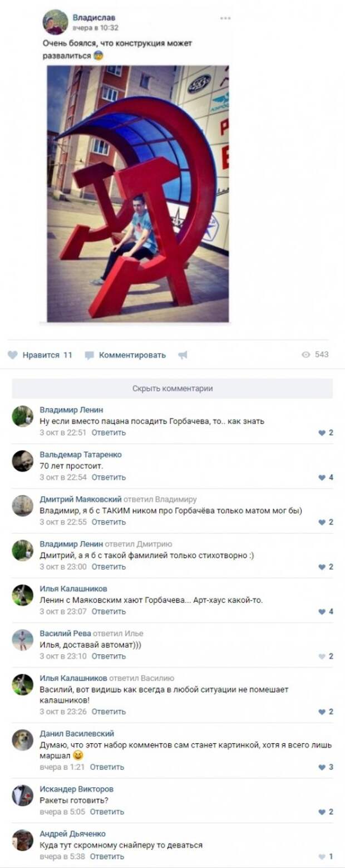
Task: Click the views eye icon showing 543
Action: tap(305, 354)
